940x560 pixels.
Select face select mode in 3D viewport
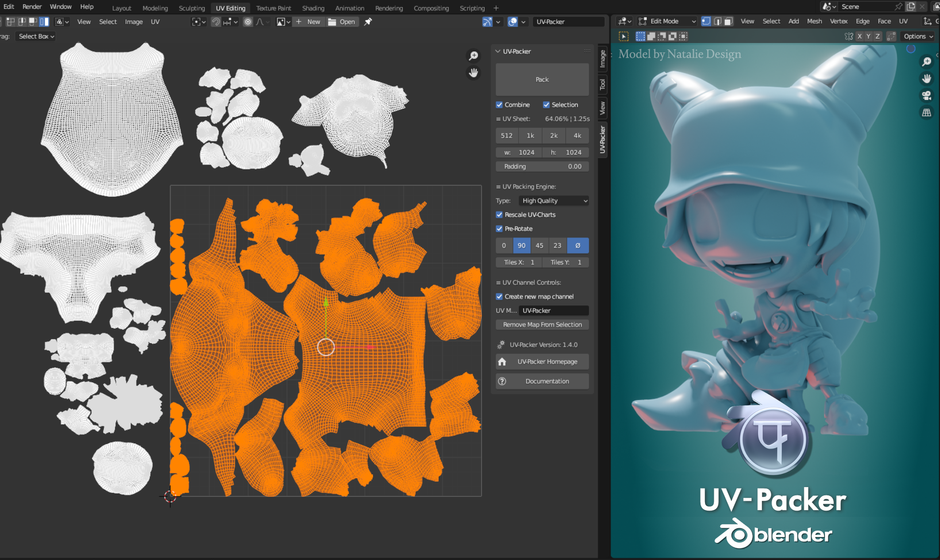pyautogui.click(x=728, y=21)
